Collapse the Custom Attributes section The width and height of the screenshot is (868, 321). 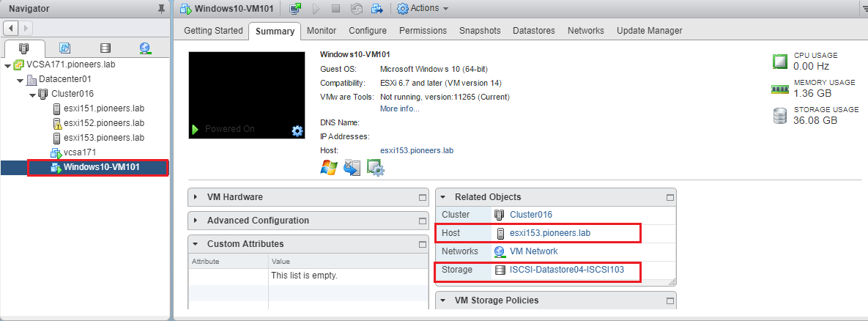pos(196,244)
